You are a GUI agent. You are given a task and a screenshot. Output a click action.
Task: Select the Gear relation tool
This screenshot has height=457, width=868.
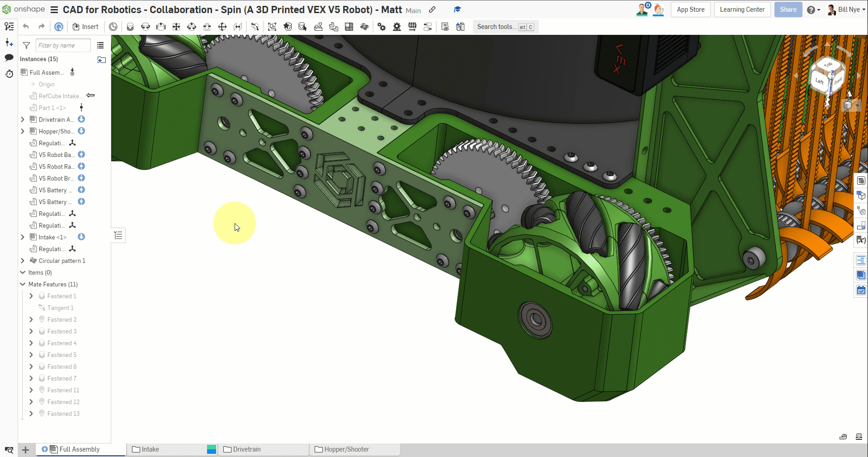(x=382, y=27)
